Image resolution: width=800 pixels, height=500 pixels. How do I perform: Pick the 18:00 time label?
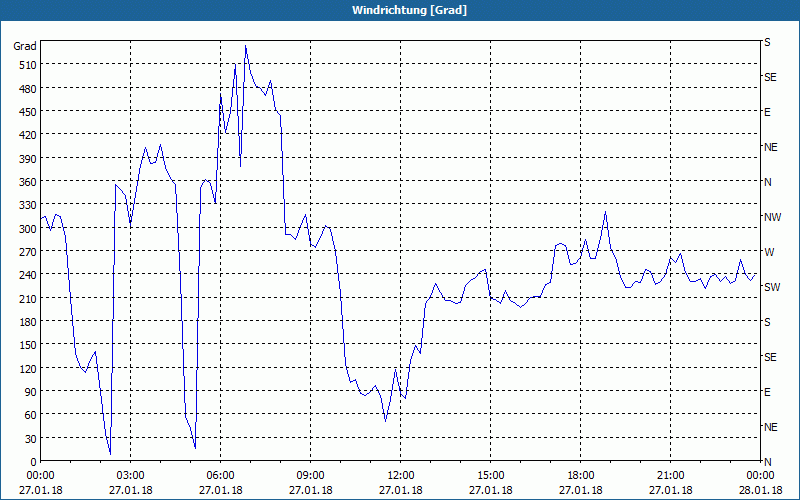click(581, 476)
